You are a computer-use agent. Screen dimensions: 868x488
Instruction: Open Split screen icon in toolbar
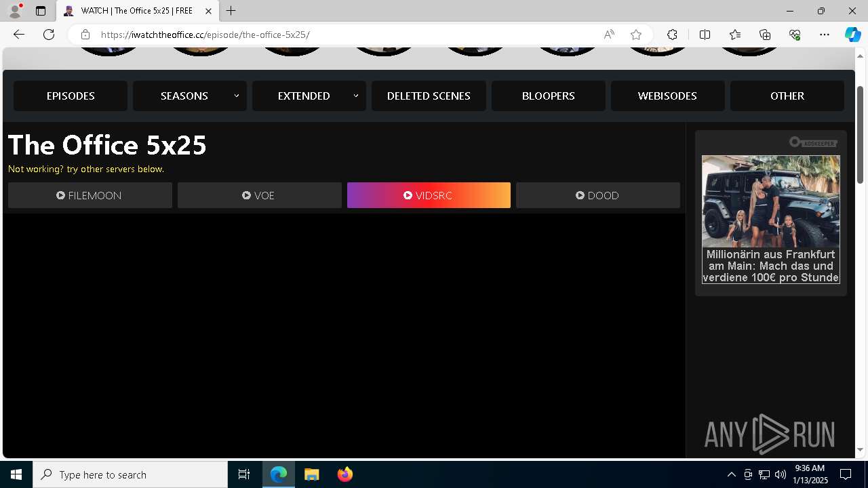click(x=705, y=35)
